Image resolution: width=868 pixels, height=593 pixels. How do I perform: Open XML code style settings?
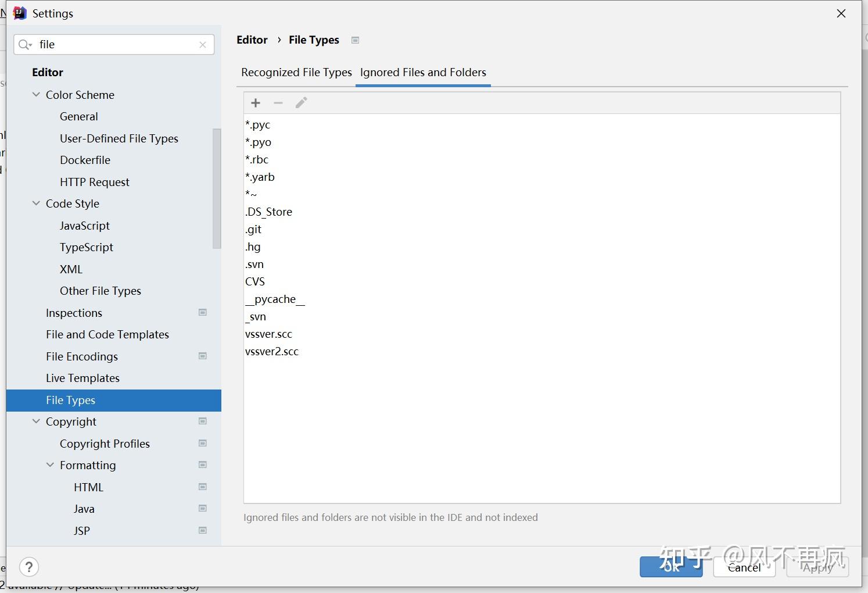[x=71, y=269]
